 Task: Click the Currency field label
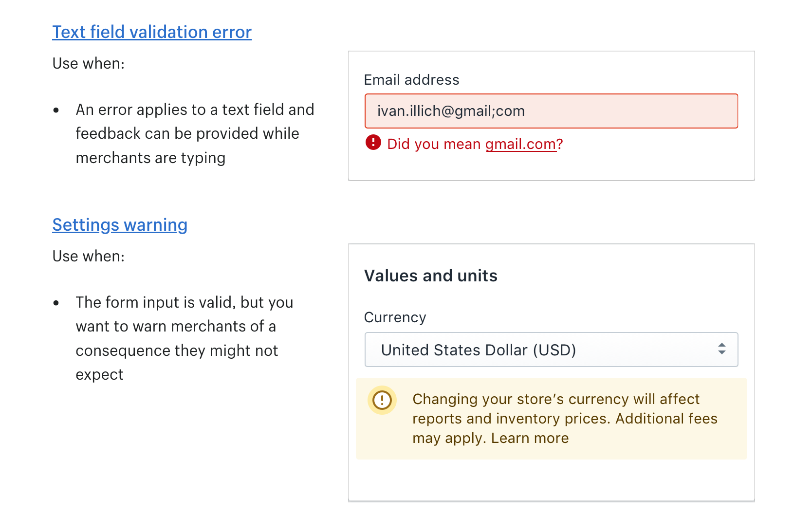[395, 317]
